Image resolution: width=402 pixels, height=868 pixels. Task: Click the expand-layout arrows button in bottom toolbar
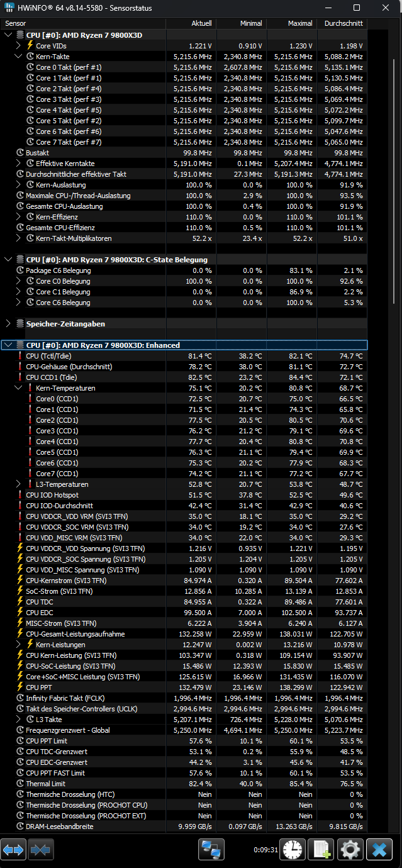(x=13, y=850)
